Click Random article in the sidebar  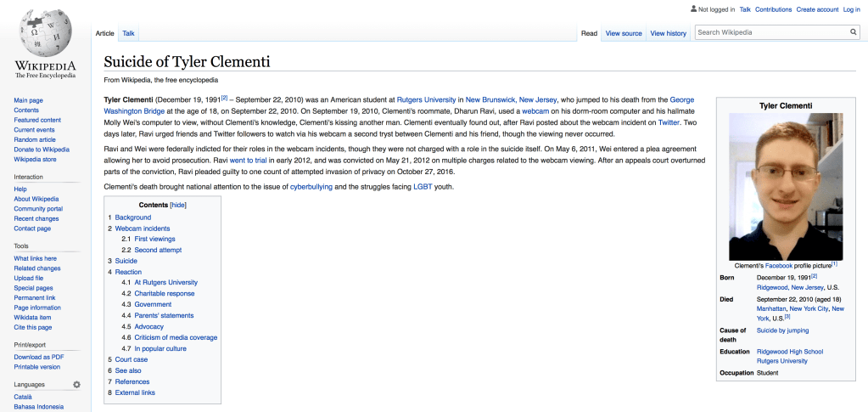(35, 139)
